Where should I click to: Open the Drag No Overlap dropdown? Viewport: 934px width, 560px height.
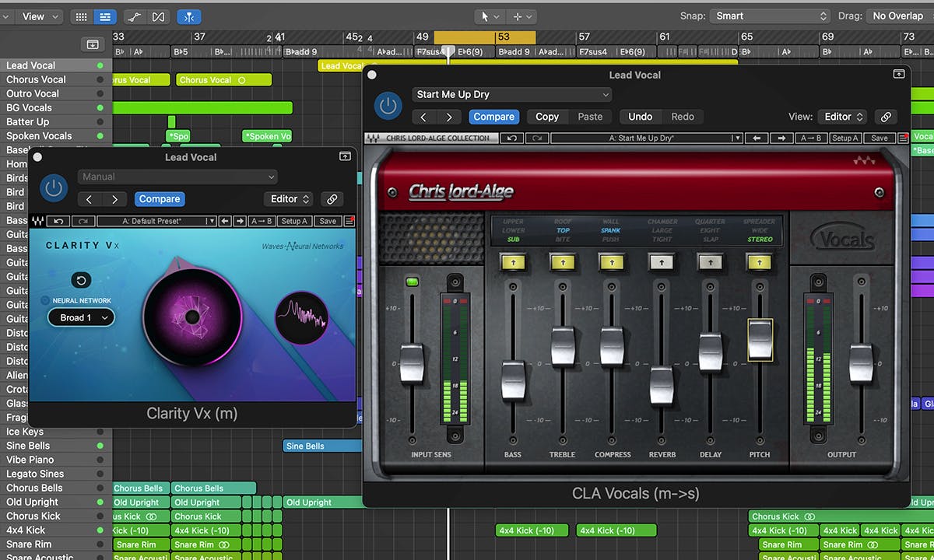point(900,16)
